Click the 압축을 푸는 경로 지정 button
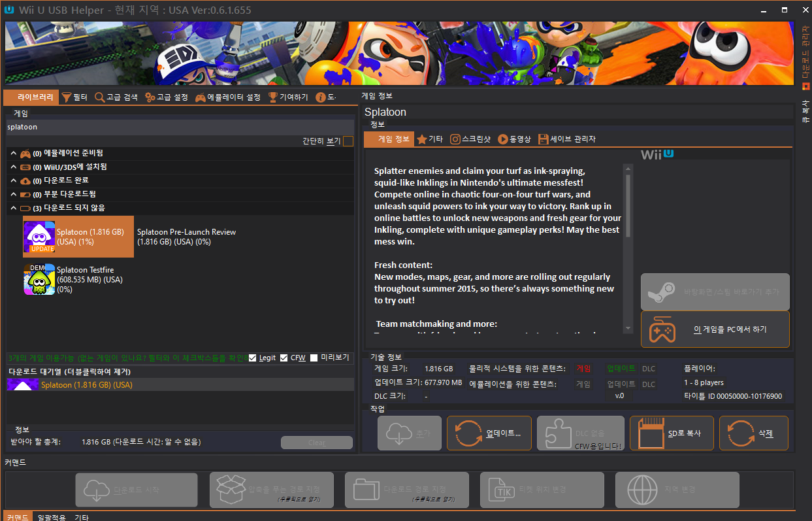This screenshot has width=812, height=521. 272,490
